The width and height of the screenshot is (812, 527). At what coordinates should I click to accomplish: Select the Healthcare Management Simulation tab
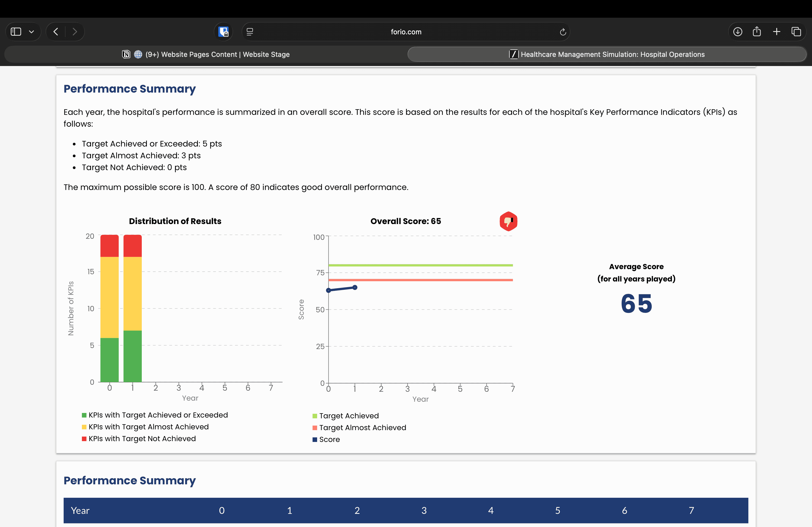tap(607, 54)
